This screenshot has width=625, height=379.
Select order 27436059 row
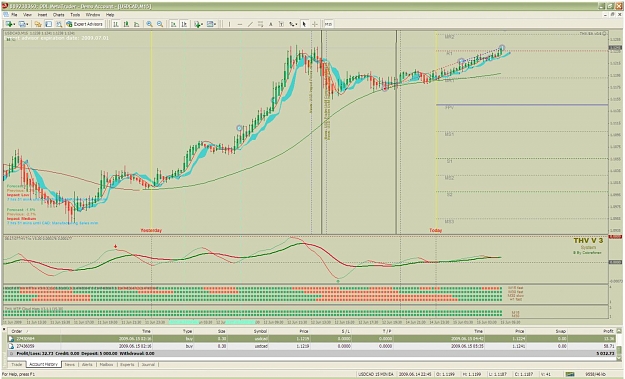coord(312,346)
